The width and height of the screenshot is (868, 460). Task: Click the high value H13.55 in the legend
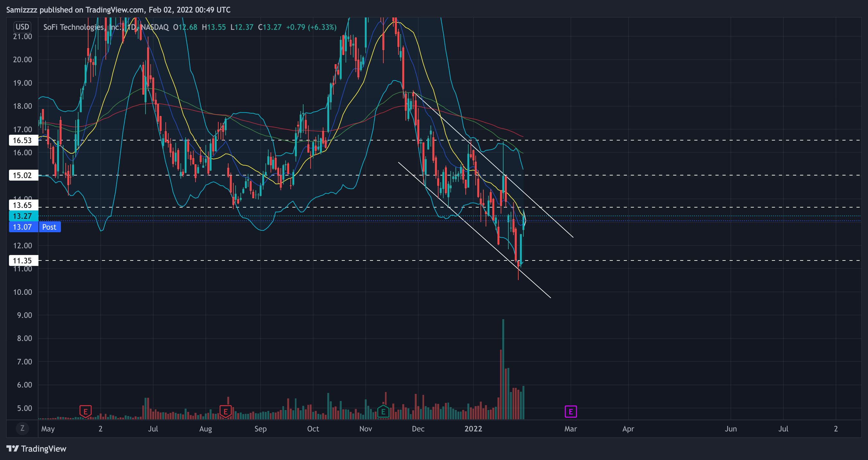(x=213, y=27)
